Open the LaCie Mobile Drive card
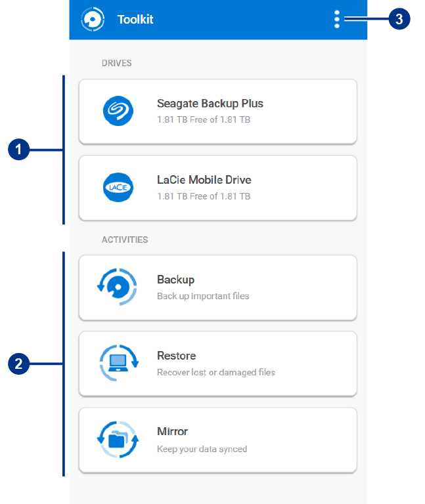425x504 pixels. click(218, 188)
